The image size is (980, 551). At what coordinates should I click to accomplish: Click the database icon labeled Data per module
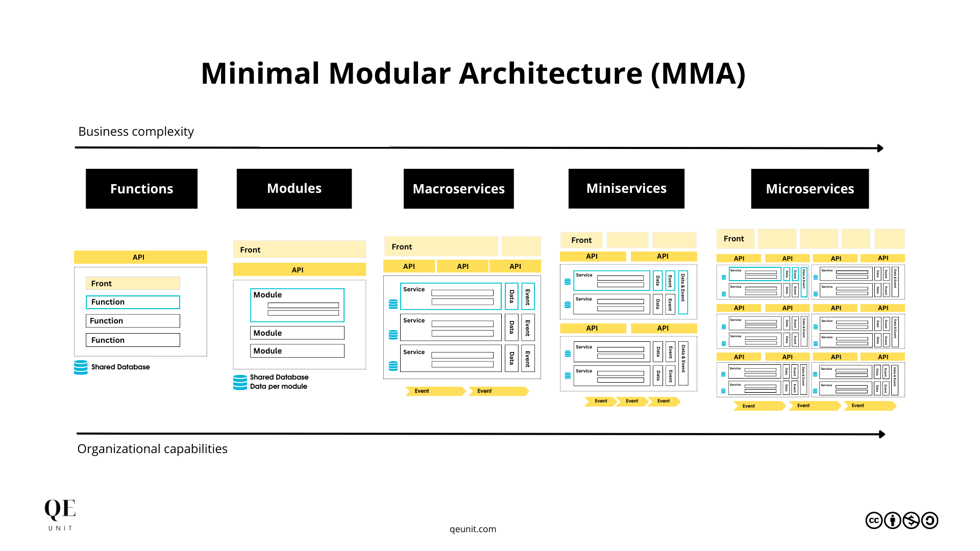tap(240, 382)
